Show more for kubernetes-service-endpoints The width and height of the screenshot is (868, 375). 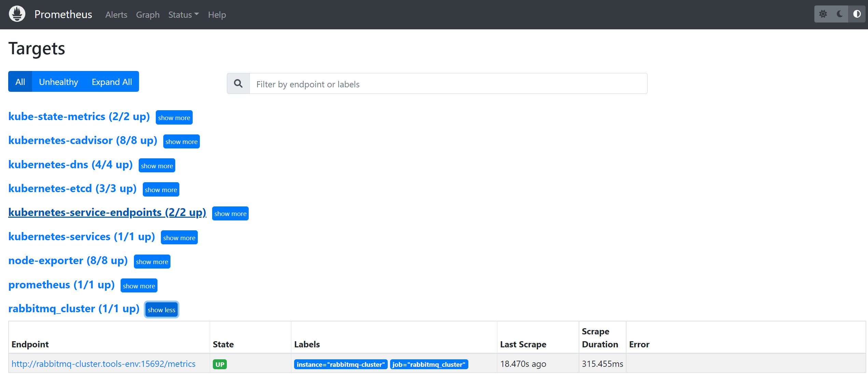click(230, 214)
